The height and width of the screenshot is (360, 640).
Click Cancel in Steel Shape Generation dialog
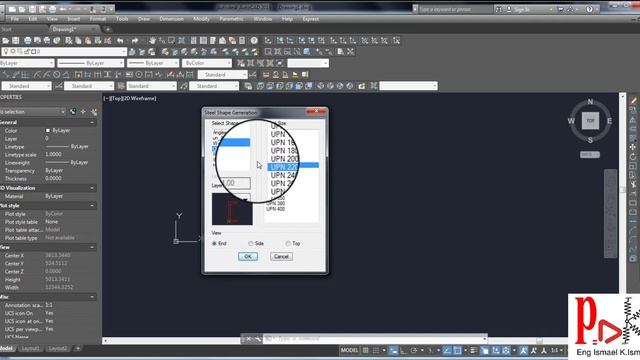[x=281, y=256]
